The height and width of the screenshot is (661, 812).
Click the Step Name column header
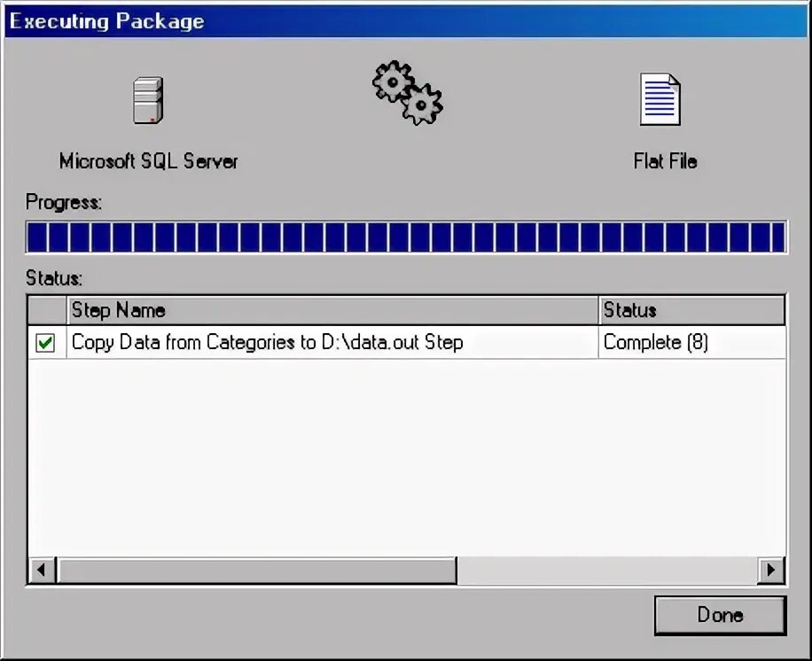tap(332, 310)
